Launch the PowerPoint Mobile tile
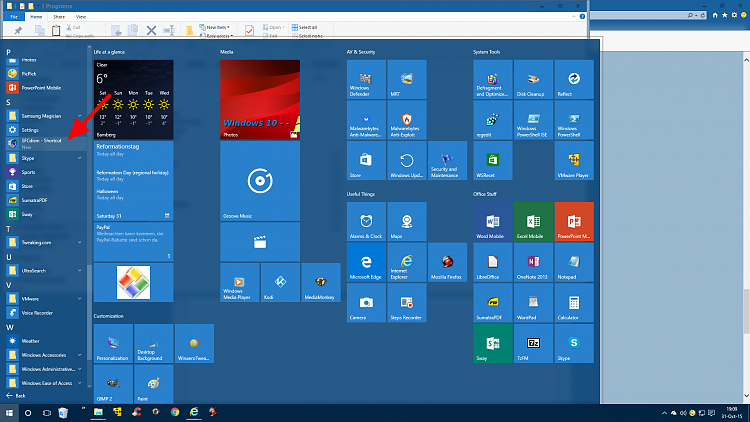750x422 pixels. [x=574, y=222]
